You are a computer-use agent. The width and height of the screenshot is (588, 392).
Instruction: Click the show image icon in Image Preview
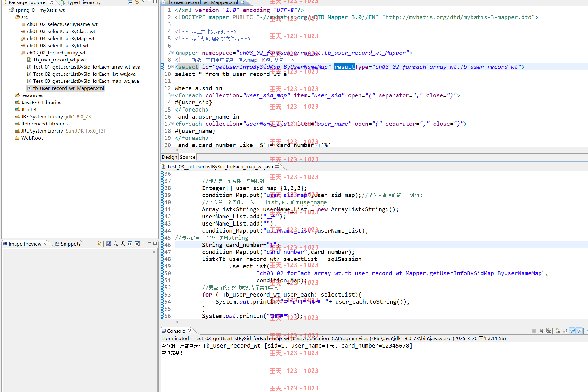coord(109,244)
